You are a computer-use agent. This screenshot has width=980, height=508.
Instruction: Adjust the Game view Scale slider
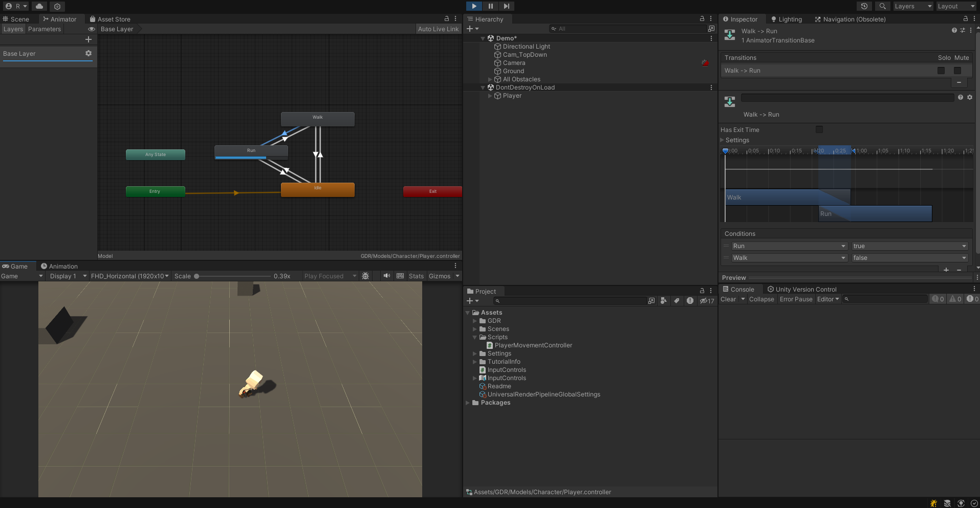pyautogui.click(x=197, y=276)
